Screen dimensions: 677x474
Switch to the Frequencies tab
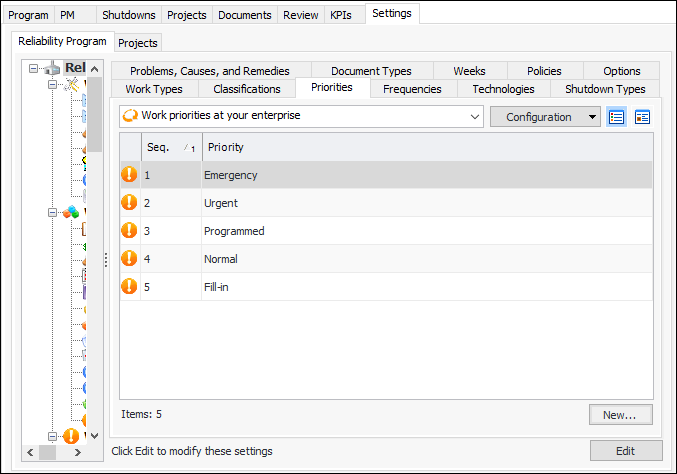click(x=412, y=89)
